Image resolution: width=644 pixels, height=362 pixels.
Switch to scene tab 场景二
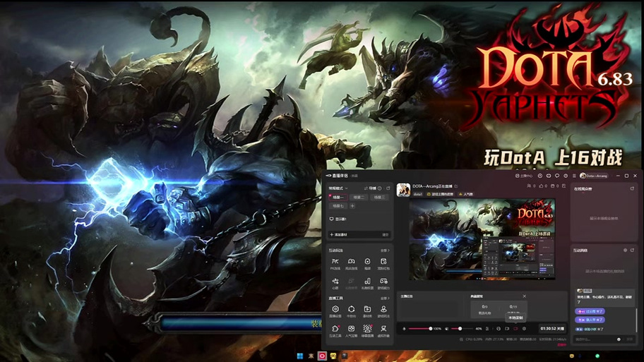[x=359, y=197]
